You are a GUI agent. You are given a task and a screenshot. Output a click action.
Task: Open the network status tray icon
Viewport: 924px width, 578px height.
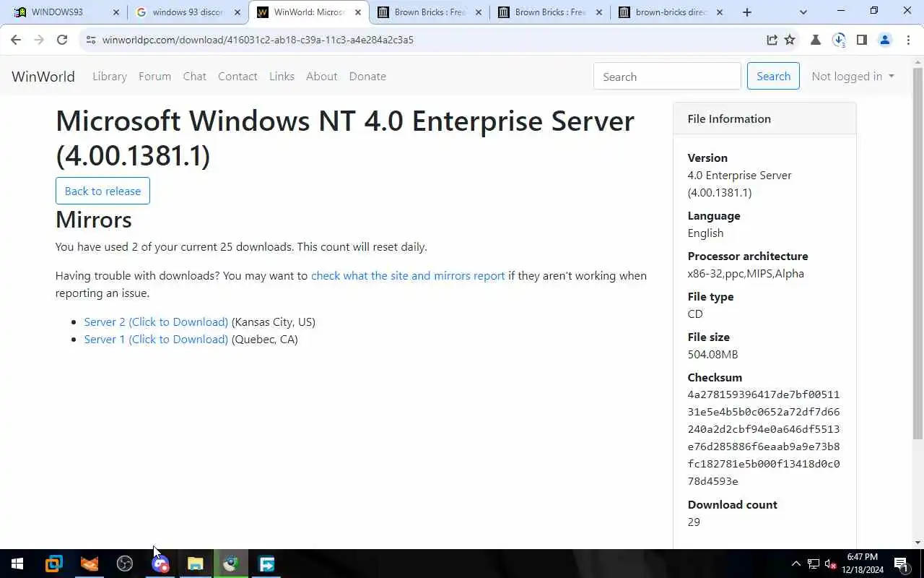(x=814, y=564)
